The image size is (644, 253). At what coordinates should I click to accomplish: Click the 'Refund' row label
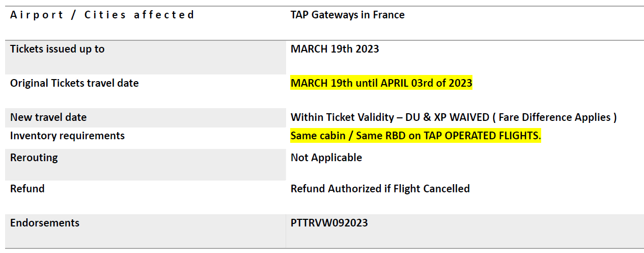coord(27,189)
